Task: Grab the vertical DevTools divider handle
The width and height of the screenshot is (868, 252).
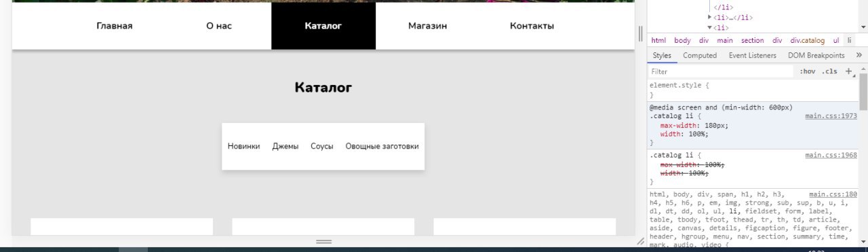Action: click(641, 33)
